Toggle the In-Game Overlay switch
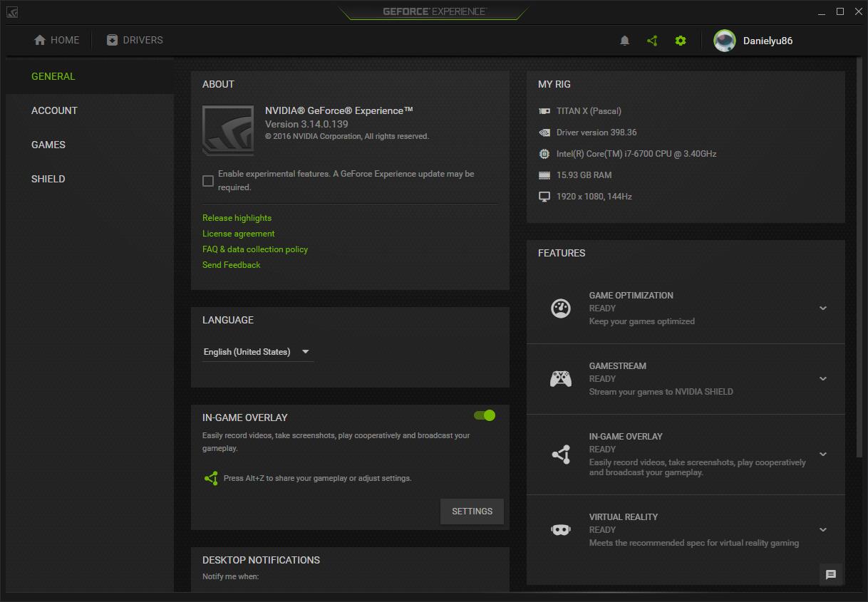 tap(485, 415)
